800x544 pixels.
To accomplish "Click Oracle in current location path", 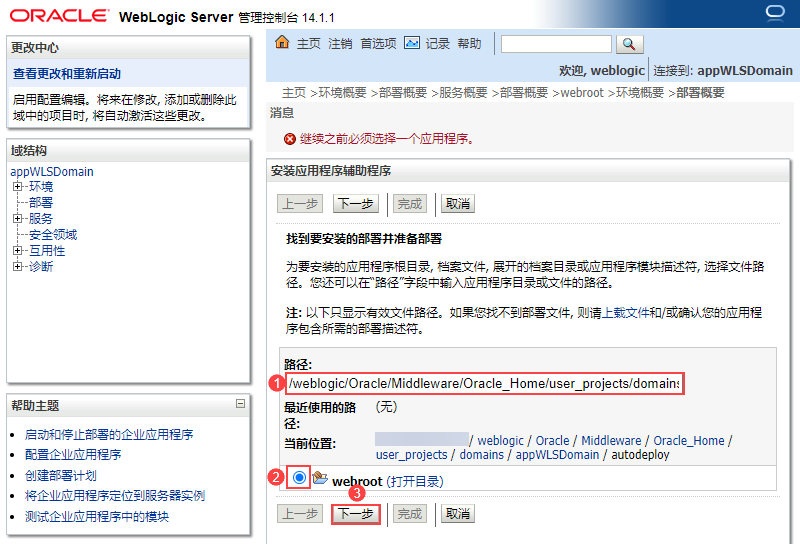I will [x=553, y=440].
